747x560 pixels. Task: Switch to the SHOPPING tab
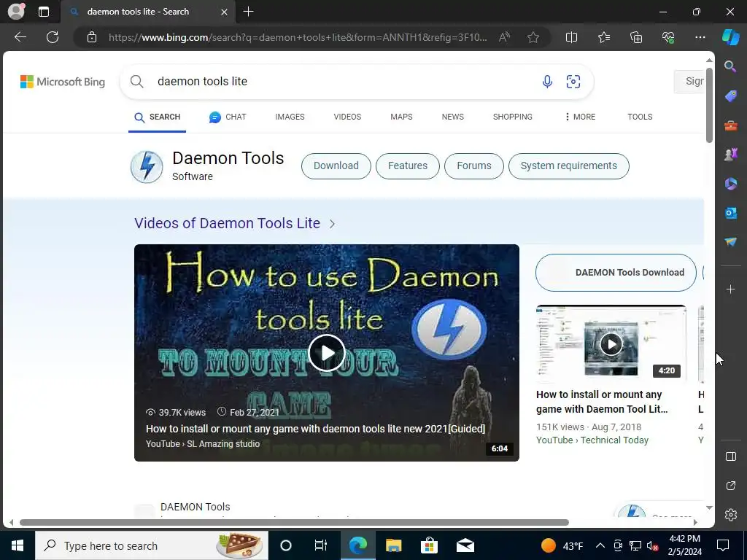(x=513, y=117)
